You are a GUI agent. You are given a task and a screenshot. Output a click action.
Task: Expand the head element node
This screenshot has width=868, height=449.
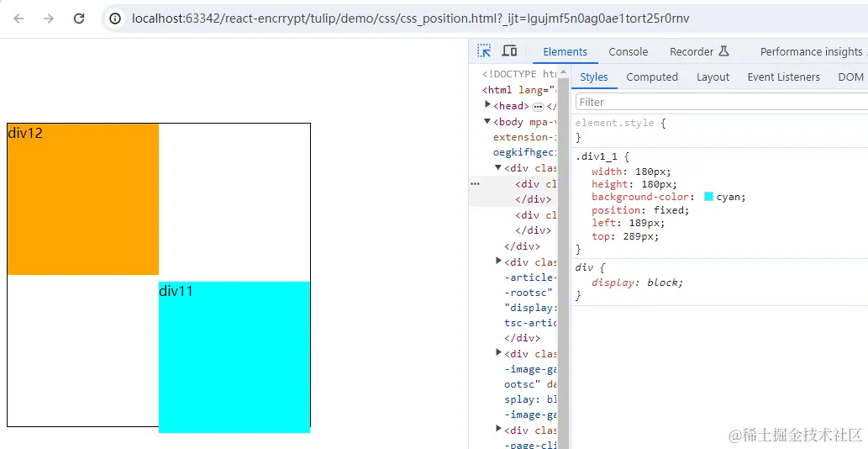tap(487, 104)
